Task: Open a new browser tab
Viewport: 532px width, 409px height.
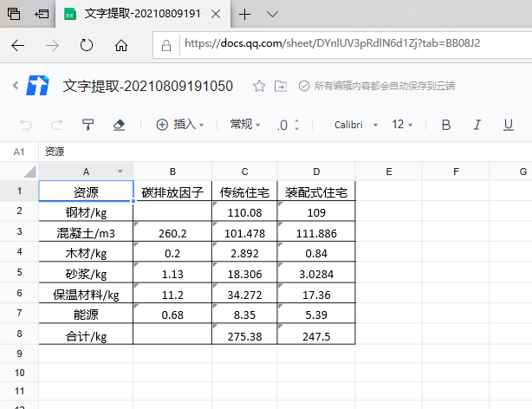Action: coord(245,14)
